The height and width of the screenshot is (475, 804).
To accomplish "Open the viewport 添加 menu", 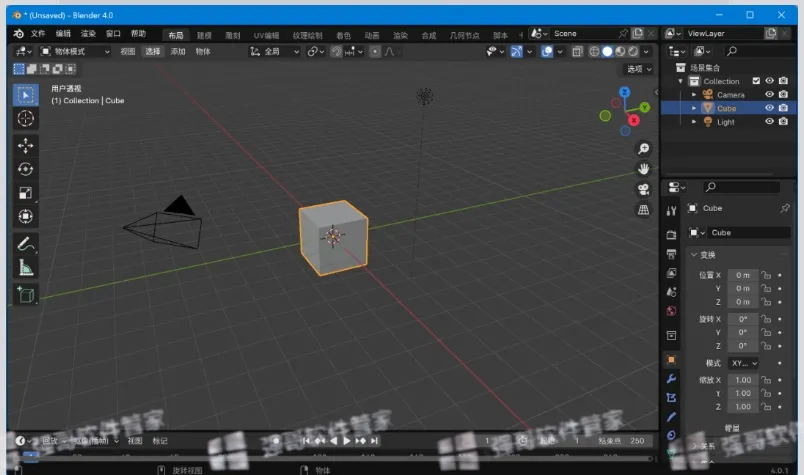I will coord(177,51).
